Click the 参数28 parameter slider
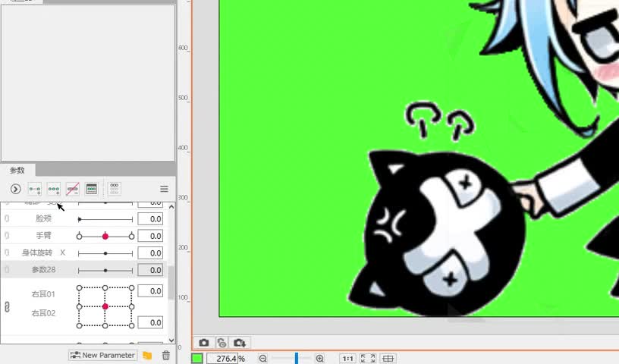This screenshot has height=364, width=619. (105, 271)
